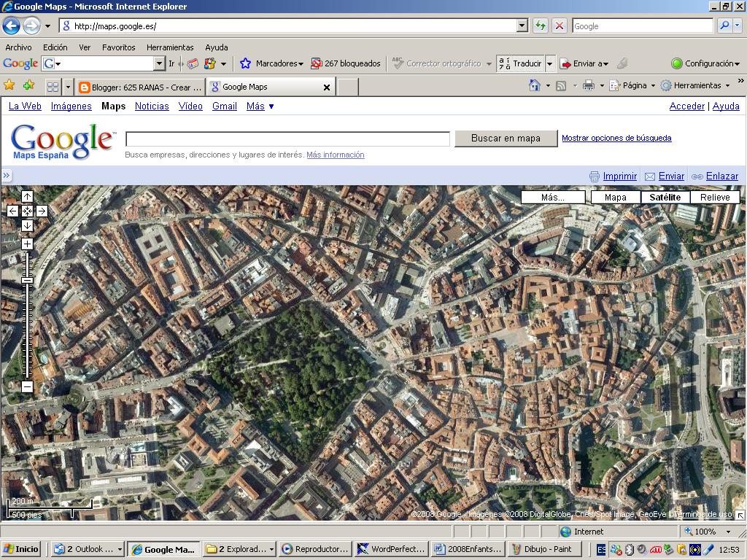Click the Buscar en mapa button
This screenshot has height=560, width=747.
tap(506, 138)
